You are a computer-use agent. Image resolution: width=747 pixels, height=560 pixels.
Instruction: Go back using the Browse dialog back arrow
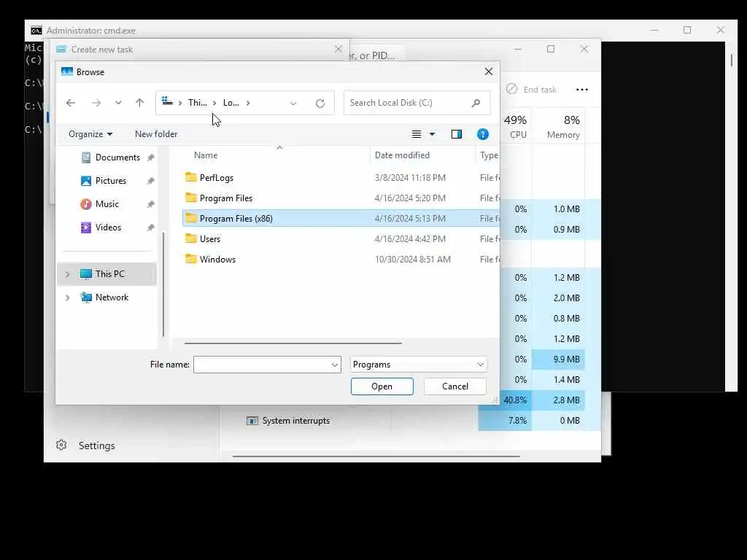click(x=71, y=103)
